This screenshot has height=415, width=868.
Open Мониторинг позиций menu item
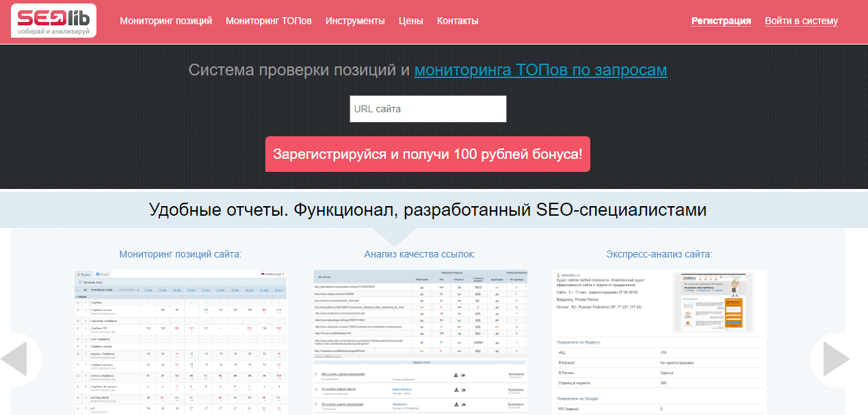click(166, 21)
